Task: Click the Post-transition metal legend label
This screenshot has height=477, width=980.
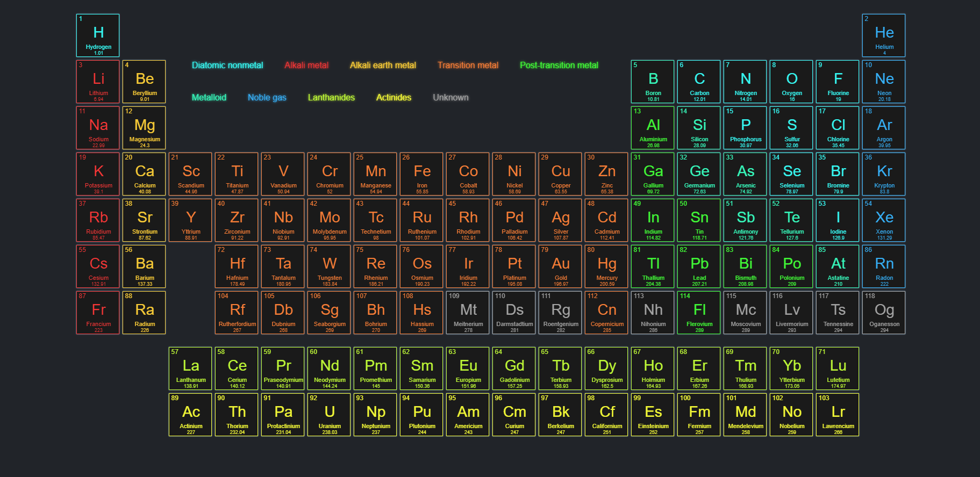Action: point(559,65)
